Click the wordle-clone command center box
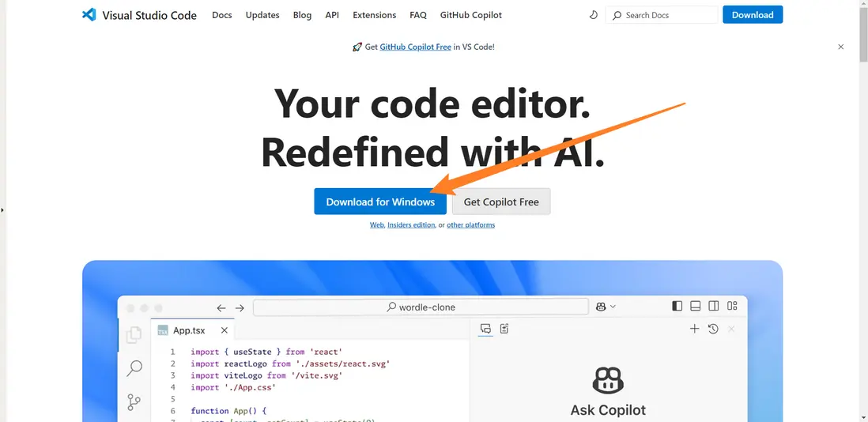The width and height of the screenshot is (868, 422). click(421, 307)
